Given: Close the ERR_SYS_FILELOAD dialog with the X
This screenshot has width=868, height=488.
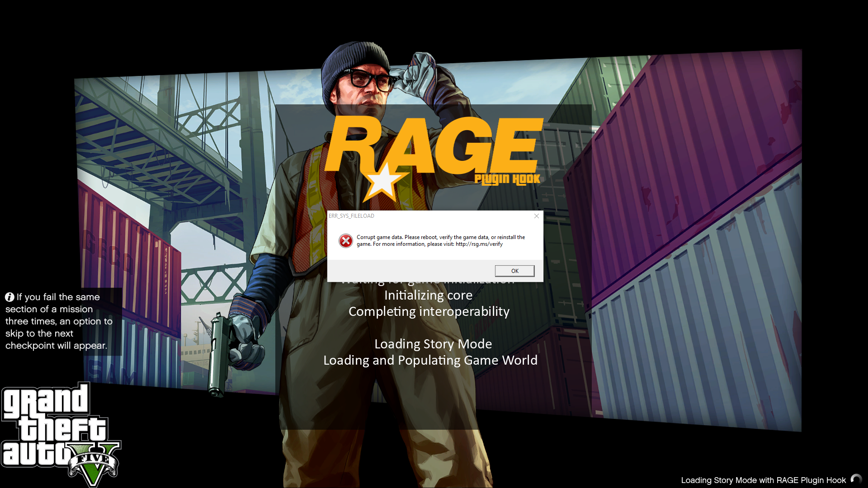Looking at the screenshot, I should tap(537, 216).
